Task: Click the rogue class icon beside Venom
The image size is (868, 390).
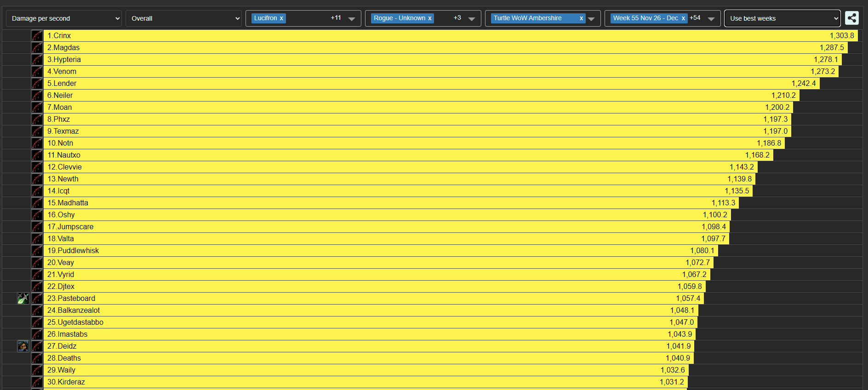Action: coord(37,71)
